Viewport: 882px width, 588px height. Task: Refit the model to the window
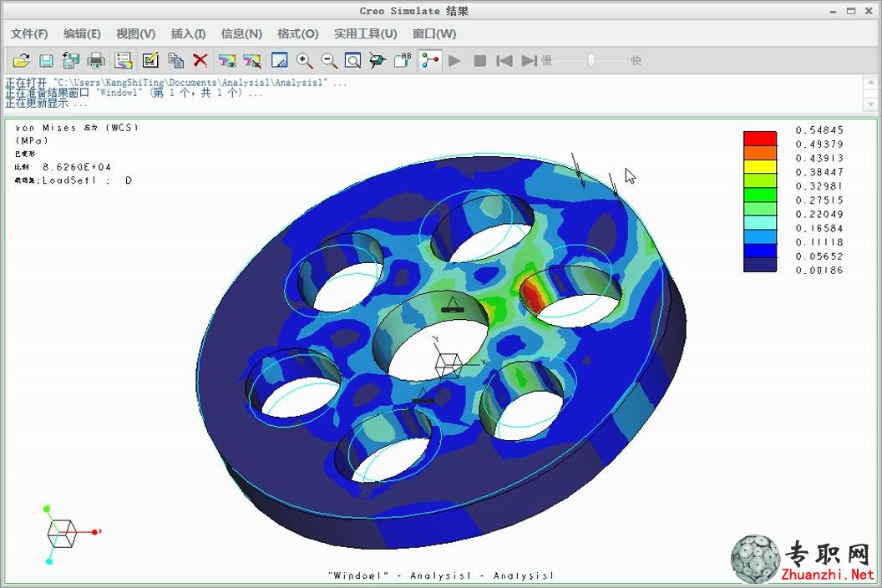tap(352, 60)
